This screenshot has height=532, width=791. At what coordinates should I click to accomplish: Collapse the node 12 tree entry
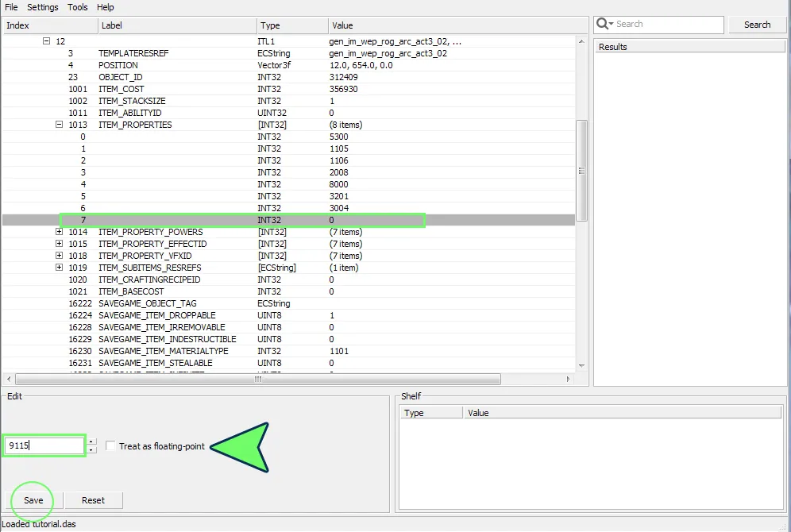[46, 41]
